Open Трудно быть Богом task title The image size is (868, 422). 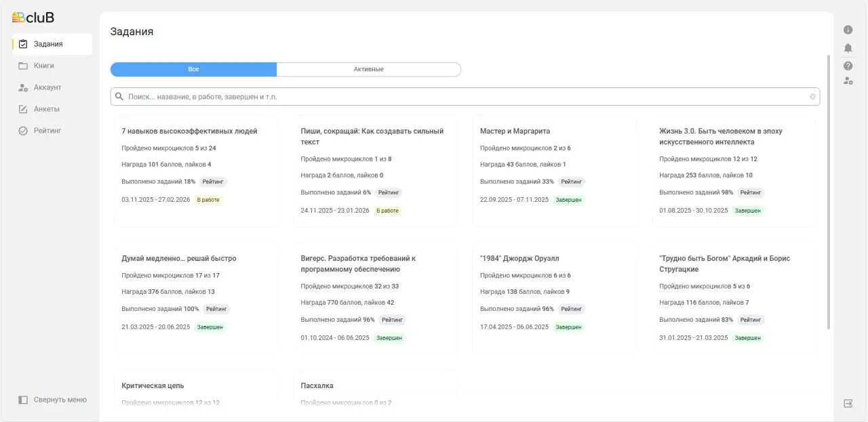pos(724,264)
